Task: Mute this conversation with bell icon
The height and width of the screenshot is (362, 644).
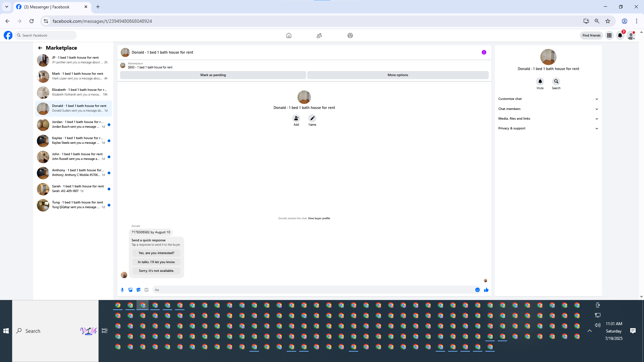Action: pos(540,81)
